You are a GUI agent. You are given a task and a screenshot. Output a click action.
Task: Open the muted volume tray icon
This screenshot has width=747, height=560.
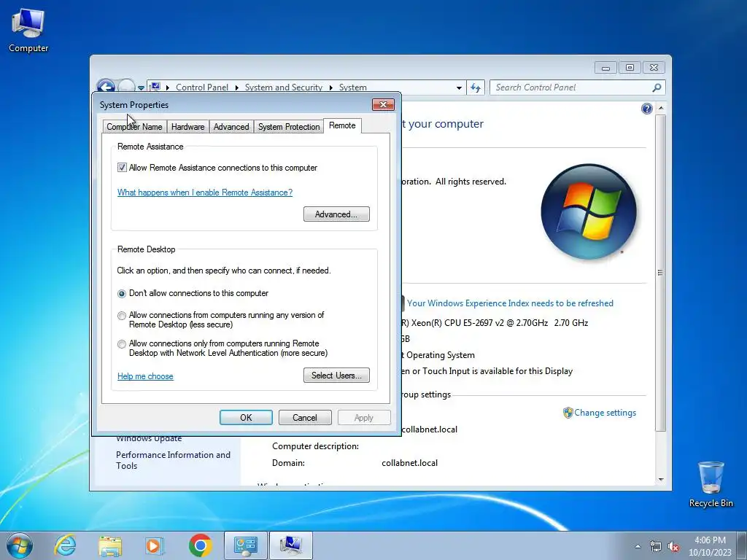click(673, 547)
